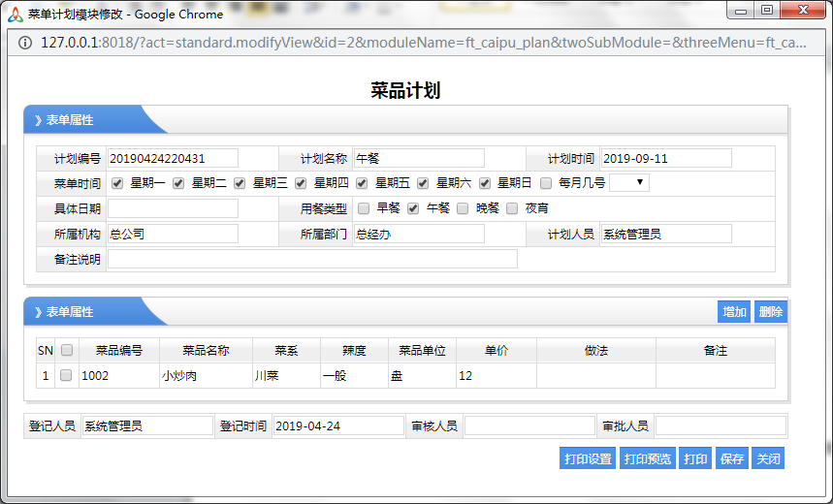Click into the 备注说明 remarks field
833x504 pixels.
point(312,259)
